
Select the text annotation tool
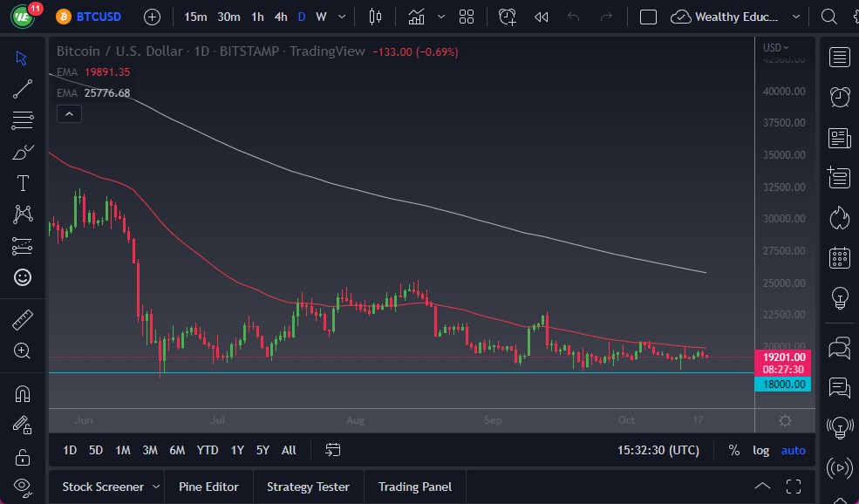pyautogui.click(x=22, y=182)
